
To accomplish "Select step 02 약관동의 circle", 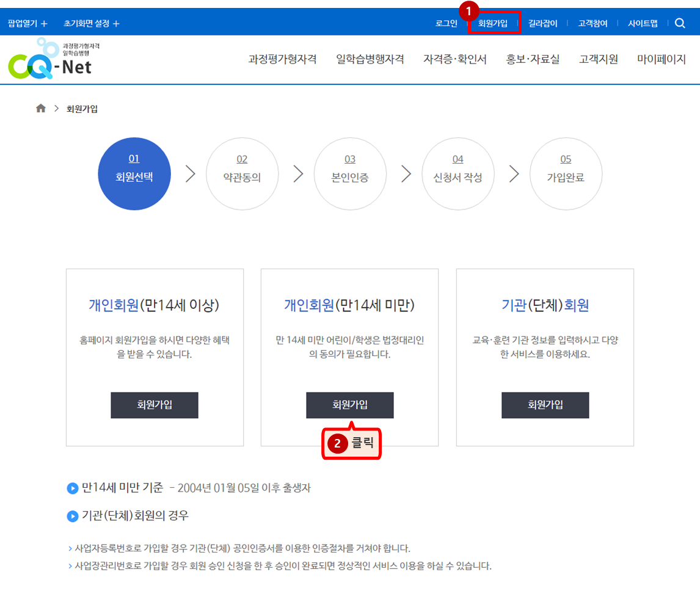I will 242,173.
